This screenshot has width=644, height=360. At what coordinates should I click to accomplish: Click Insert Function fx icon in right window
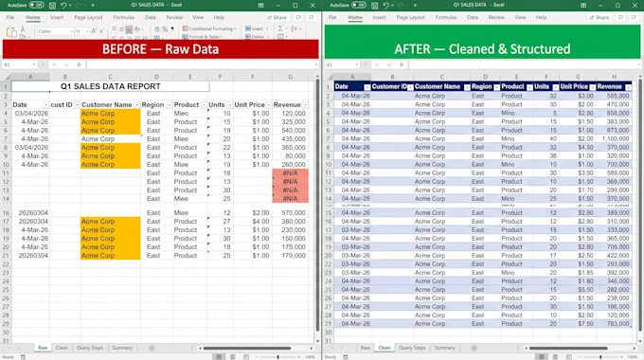(401, 64)
